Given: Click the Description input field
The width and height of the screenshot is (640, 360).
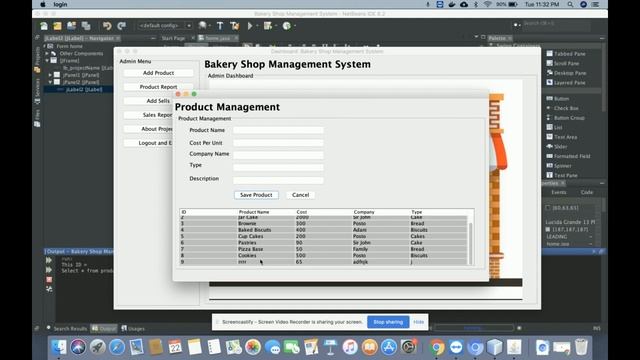Looking at the screenshot, I should (278, 180).
